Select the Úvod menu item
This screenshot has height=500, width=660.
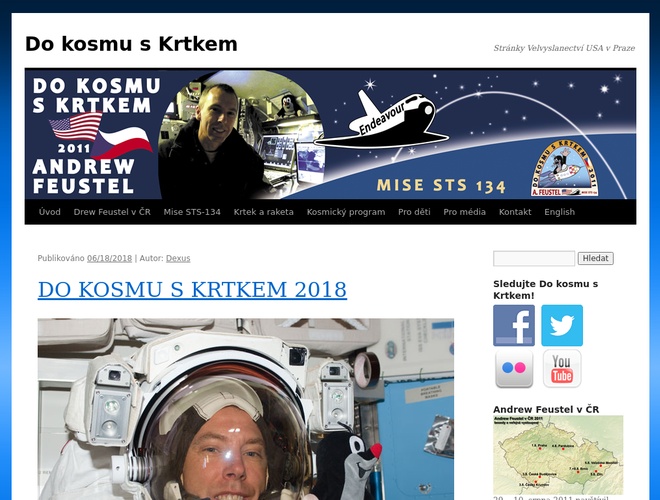pos(50,212)
